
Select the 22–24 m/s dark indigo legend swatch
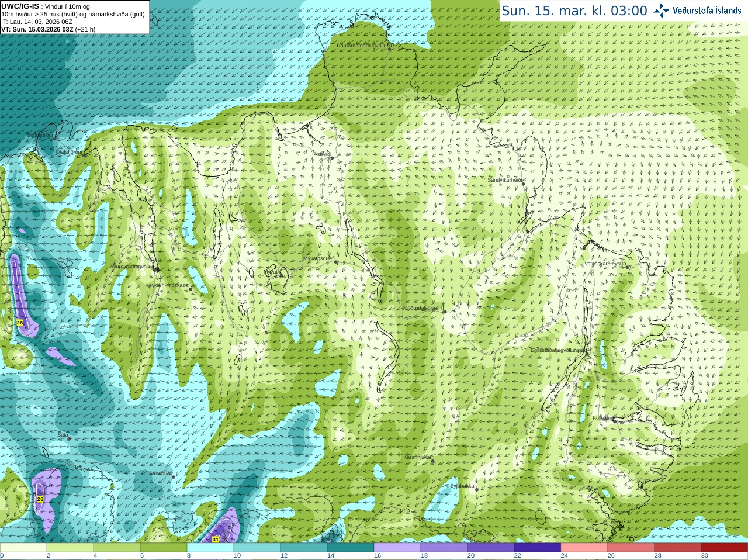tap(538, 548)
